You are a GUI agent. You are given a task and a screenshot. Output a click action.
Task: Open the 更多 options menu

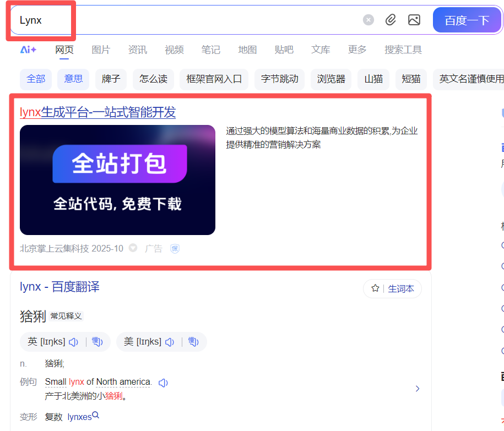coord(357,50)
